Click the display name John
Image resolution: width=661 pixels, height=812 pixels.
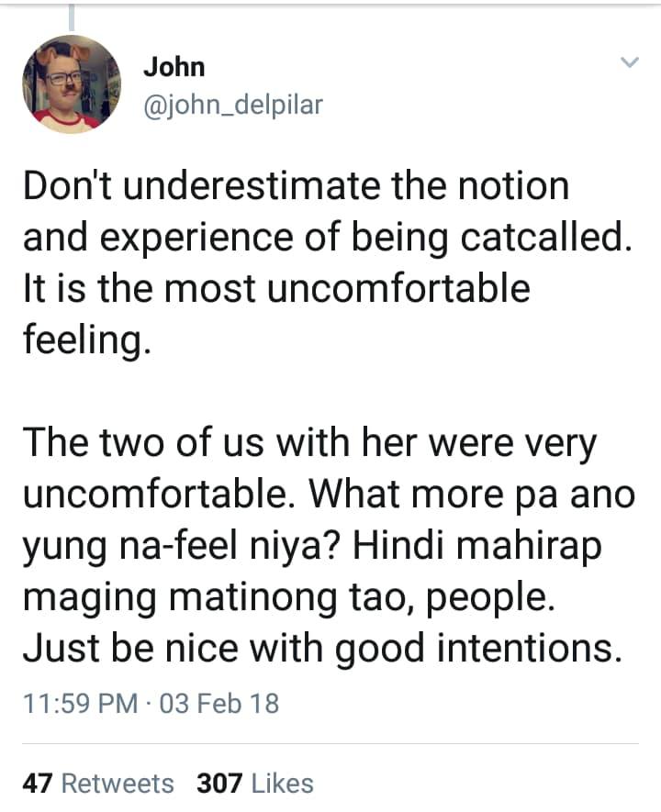pyautogui.click(x=174, y=67)
